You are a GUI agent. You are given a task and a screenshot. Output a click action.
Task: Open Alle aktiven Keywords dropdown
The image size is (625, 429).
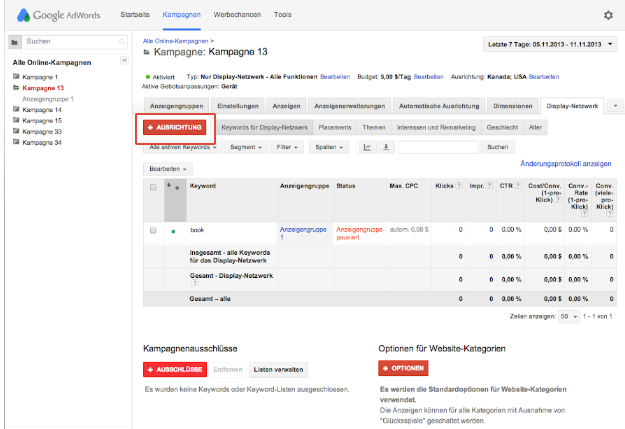pos(183,147)
